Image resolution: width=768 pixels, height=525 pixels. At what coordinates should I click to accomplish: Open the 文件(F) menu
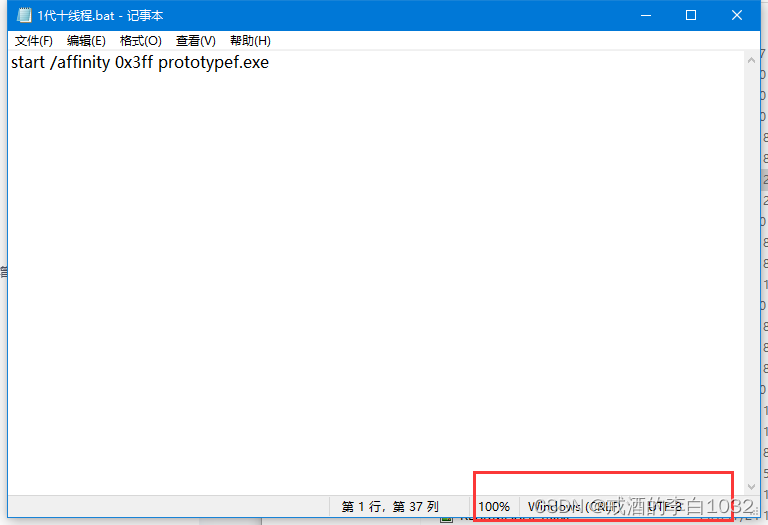[34, 41]
